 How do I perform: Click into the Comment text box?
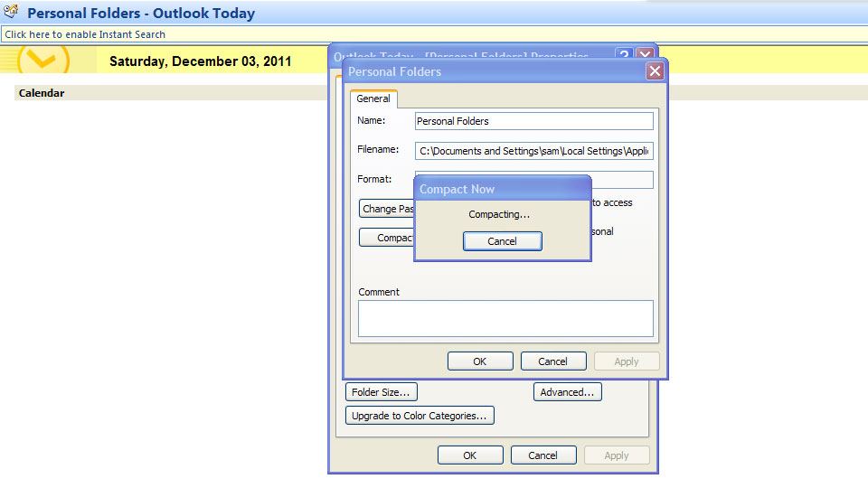(505, 318)
